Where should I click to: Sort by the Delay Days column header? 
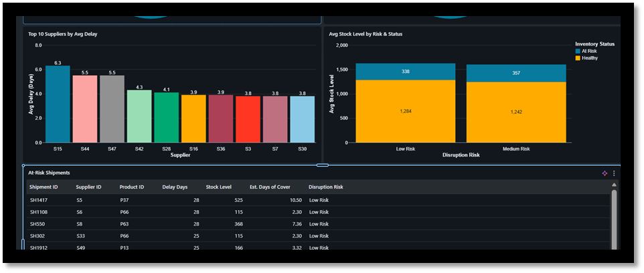point(175,187)
